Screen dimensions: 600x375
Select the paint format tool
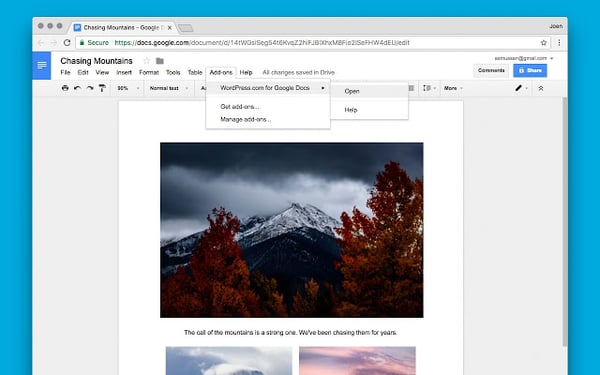(102, 88)
